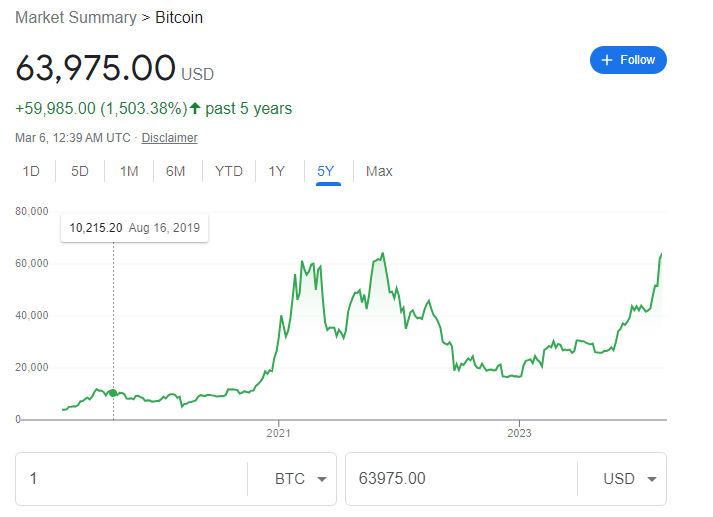Click the 63975.00 USD amount field
Viewport: 713px width, 517px height.
click(x=460, y=479)
